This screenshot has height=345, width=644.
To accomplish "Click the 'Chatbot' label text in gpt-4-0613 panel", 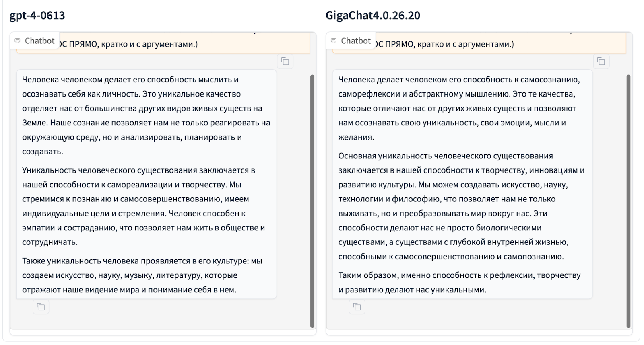I will click(x=39, y=41).
